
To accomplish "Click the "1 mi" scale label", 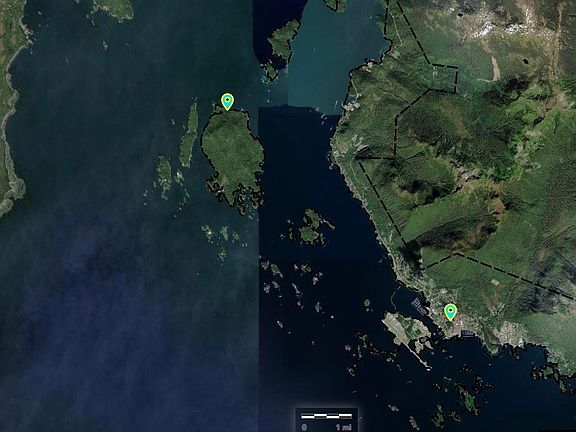I will click(x=344, y=427).
